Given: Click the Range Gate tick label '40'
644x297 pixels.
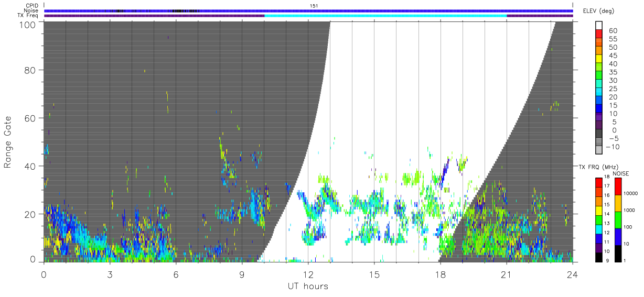Looking at the screenshot, I should tap(29, 166).
